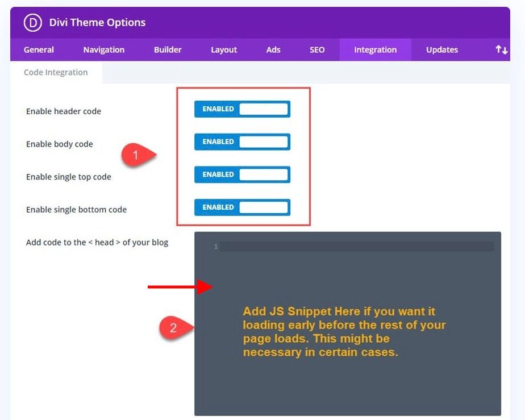Screen dimensions: 525x420
Task: Click line 1 in the head code editor
Action: (x=357, y=247)
